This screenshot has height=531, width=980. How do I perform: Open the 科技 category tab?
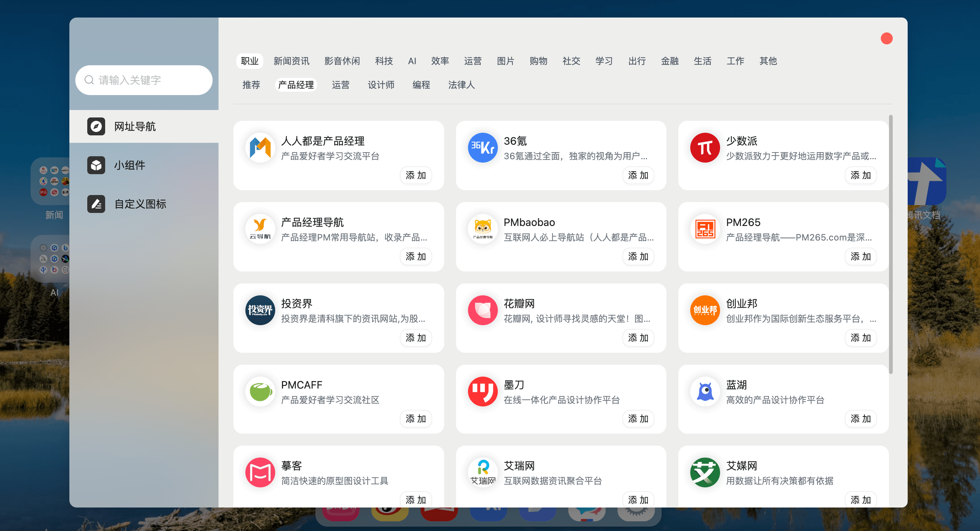[x=384, y=61]
